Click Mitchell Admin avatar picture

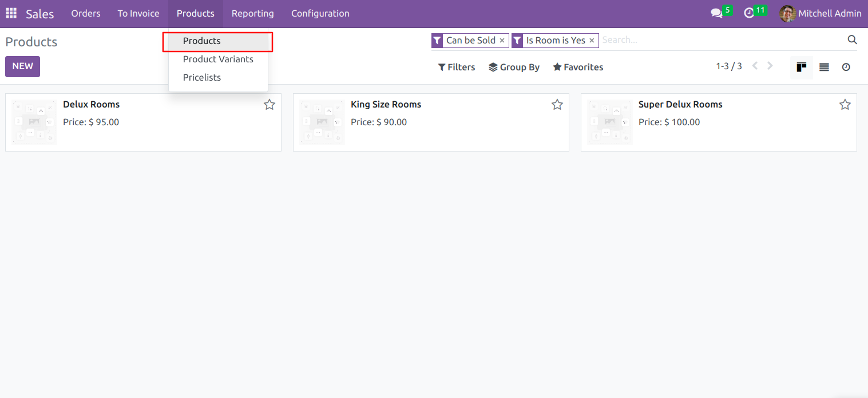point(788,13)
